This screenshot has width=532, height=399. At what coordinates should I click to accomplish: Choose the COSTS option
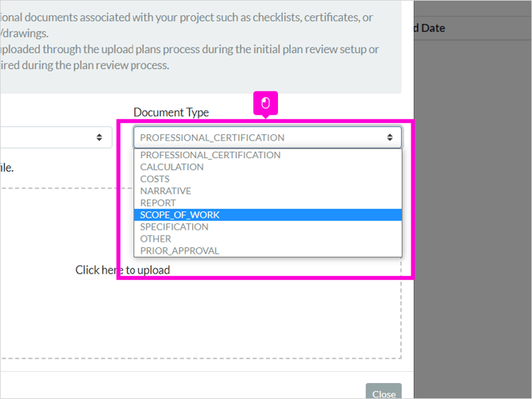point(268,179)
